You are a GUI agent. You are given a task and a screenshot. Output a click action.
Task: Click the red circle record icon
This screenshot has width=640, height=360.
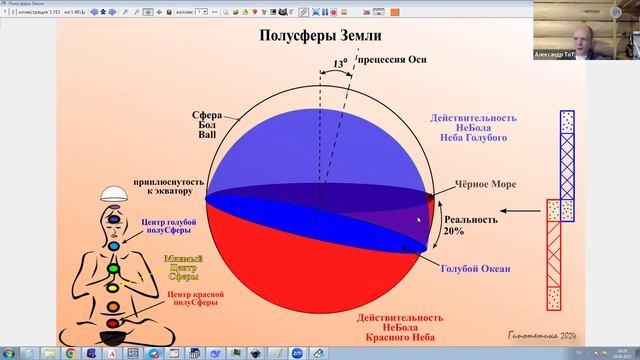tap(333, 12)
